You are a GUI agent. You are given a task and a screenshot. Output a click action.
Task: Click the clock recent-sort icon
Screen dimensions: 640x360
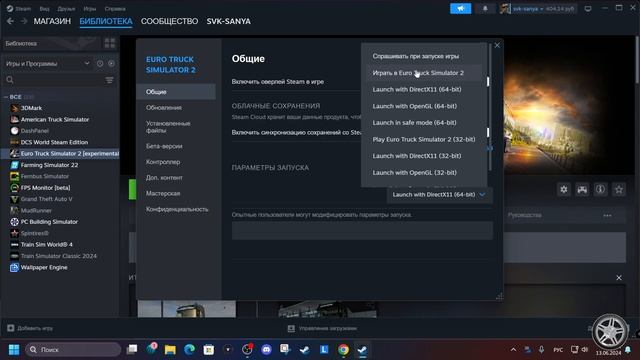coord(100,64)
